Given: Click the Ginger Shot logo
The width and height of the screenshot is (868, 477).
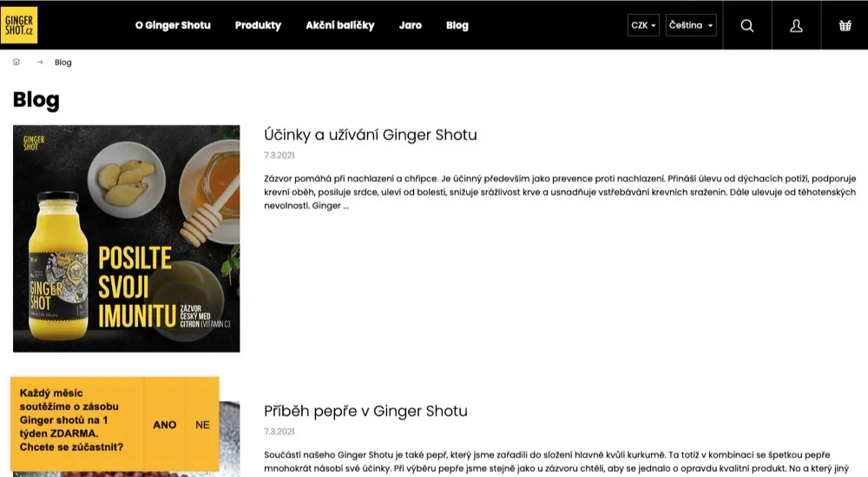Looking at the screenshot, I should [19, 25].
